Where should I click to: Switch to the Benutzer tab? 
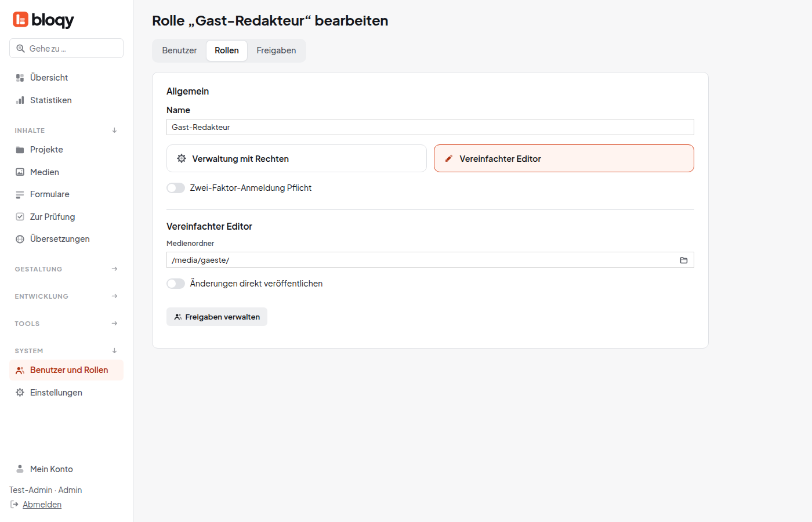[x=179, y=50]
